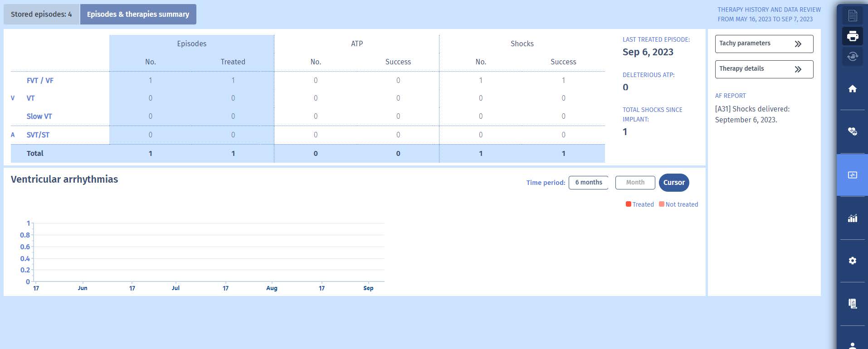Open the clipboard notes sidebar icon
This screenshot has width=868, height=349.
point(852,304)
